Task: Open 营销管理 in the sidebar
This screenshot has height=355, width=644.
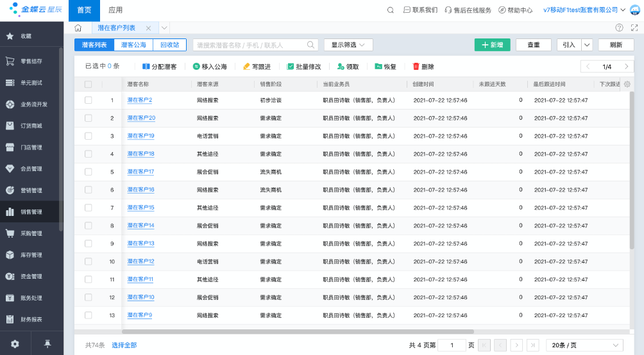Action: coord(31,190)
